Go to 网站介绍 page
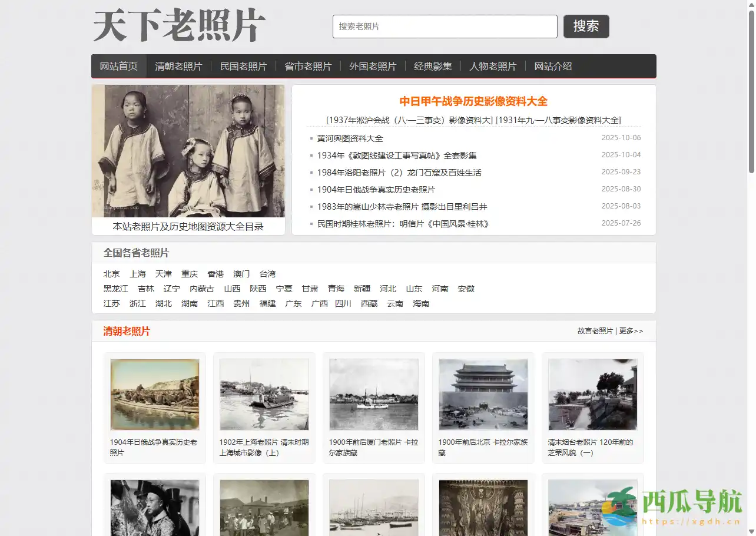This screenshot has height=536, width=756. pos(552,66)
